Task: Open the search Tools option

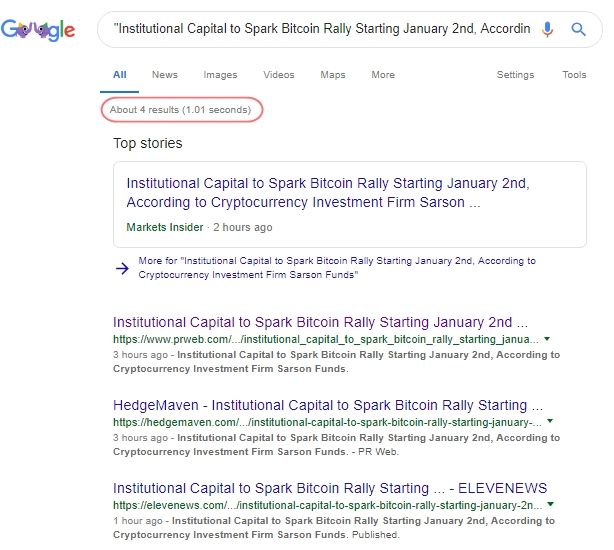Action: pyautogui.click(x=574, y=75)
